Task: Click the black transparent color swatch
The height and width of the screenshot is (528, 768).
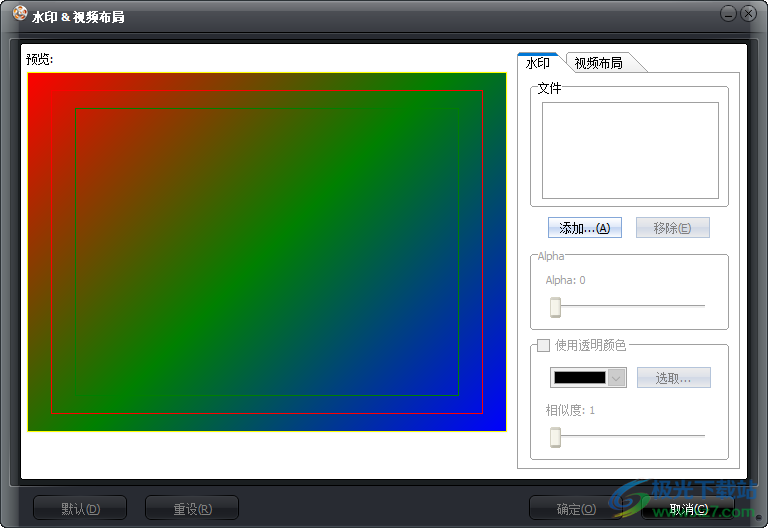Action: click(x=580, y=378)
